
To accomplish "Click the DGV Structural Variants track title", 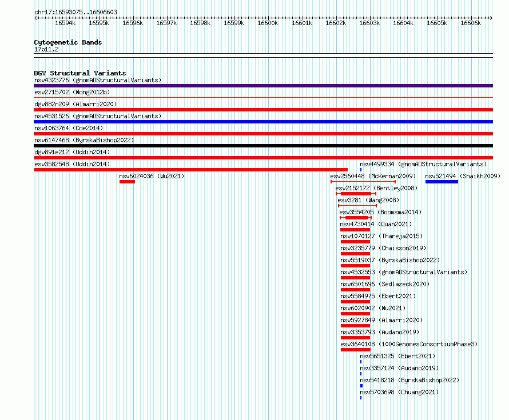I will [x=80, y=73].
